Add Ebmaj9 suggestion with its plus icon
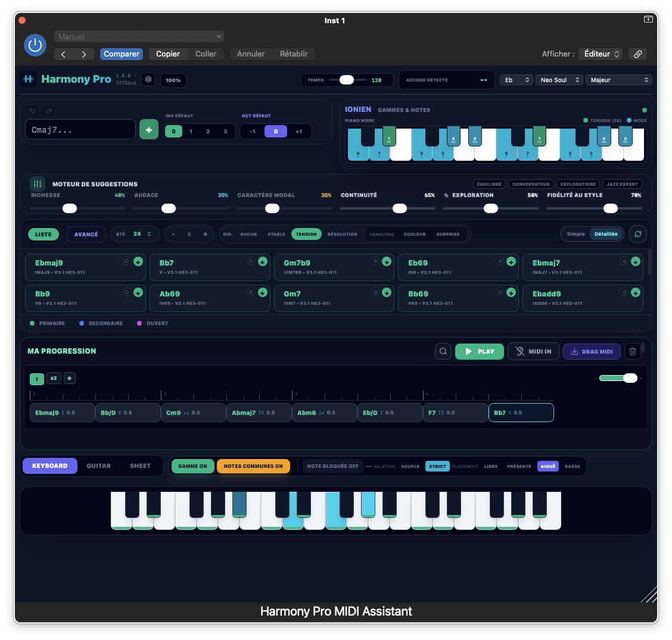Screen dimensions: 672x640 pos(138,261)
